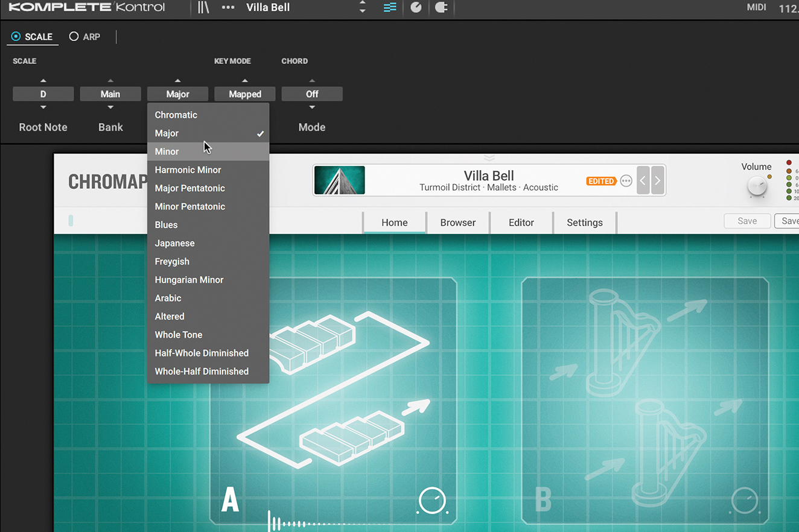799x532 pixels.
Task: Select layer B harp instrument panel
Action: (x=645, y=401)
